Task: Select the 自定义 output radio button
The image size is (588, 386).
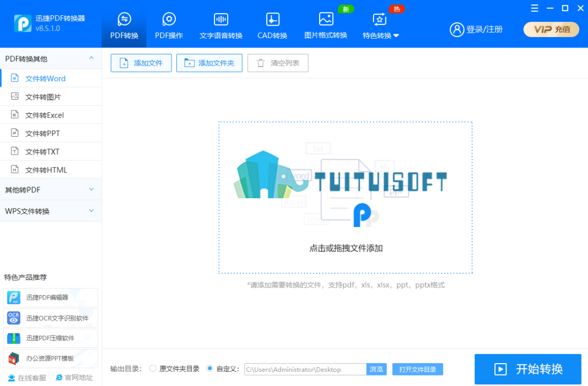Action: (210, 369)
